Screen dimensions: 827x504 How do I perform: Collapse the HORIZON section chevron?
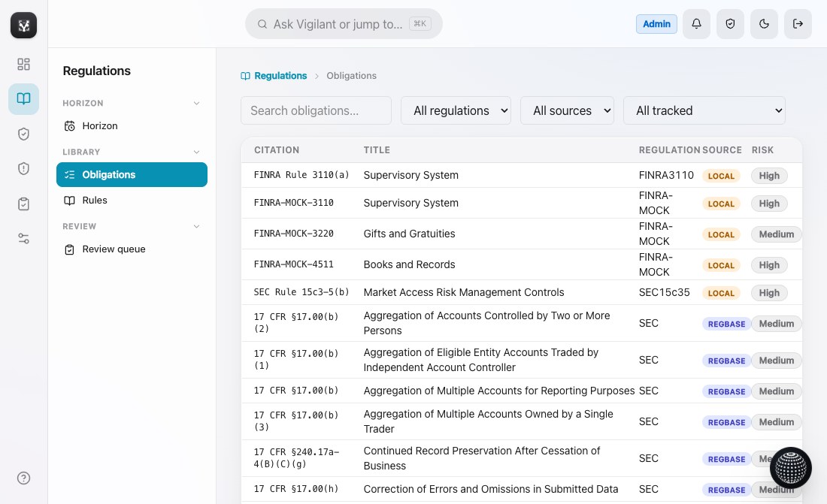click(x=196, y=104)
